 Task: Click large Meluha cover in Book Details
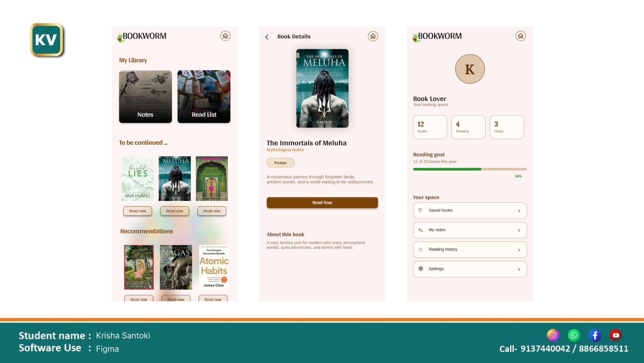(x=322, y=88)
